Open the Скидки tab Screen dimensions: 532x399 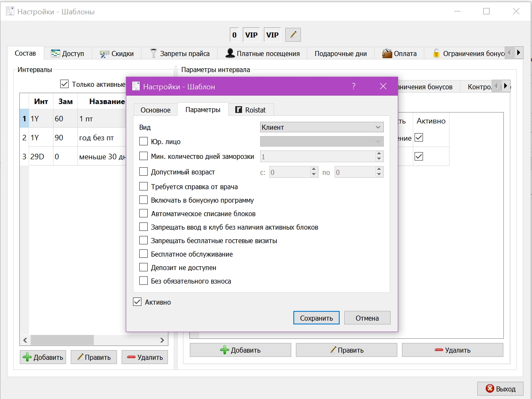pyautogui.click(x=117, y=54)
